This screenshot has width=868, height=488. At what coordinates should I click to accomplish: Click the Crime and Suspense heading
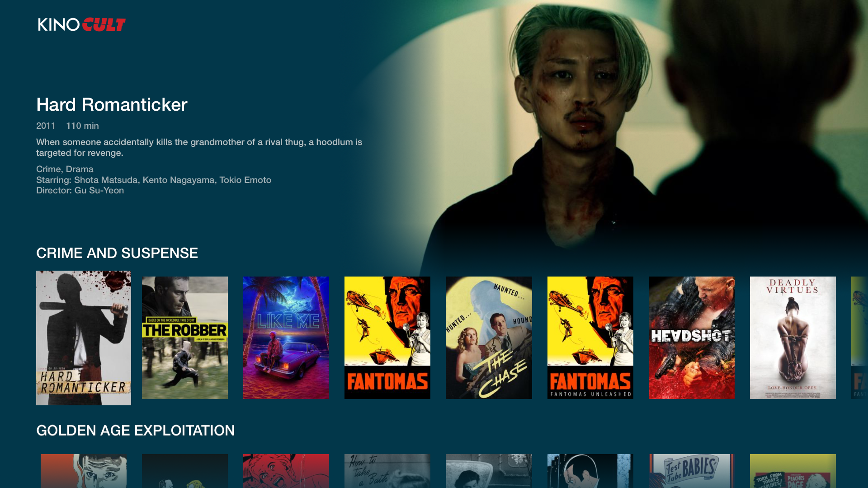(117, 253)
